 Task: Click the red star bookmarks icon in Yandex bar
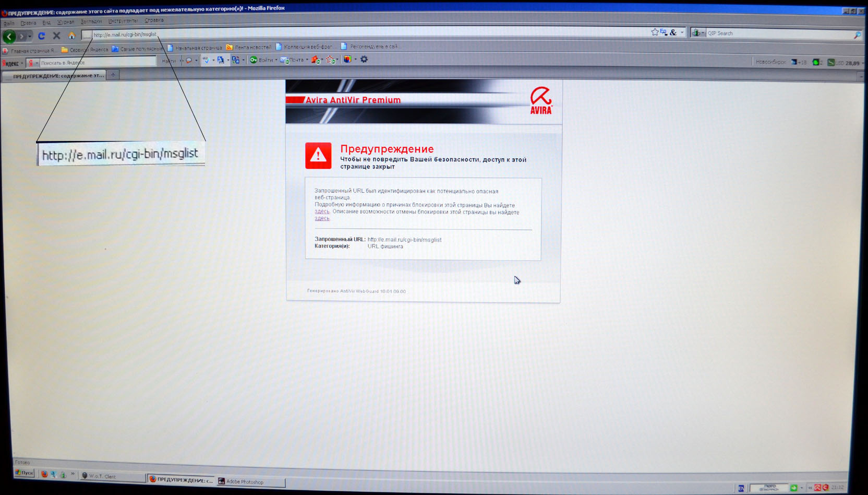click(331, 60)
